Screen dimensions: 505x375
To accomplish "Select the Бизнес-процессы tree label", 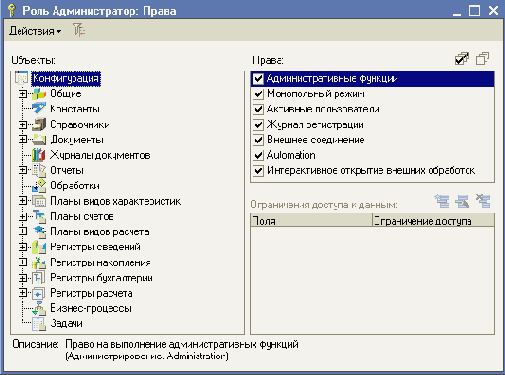I will pos(91,308).
